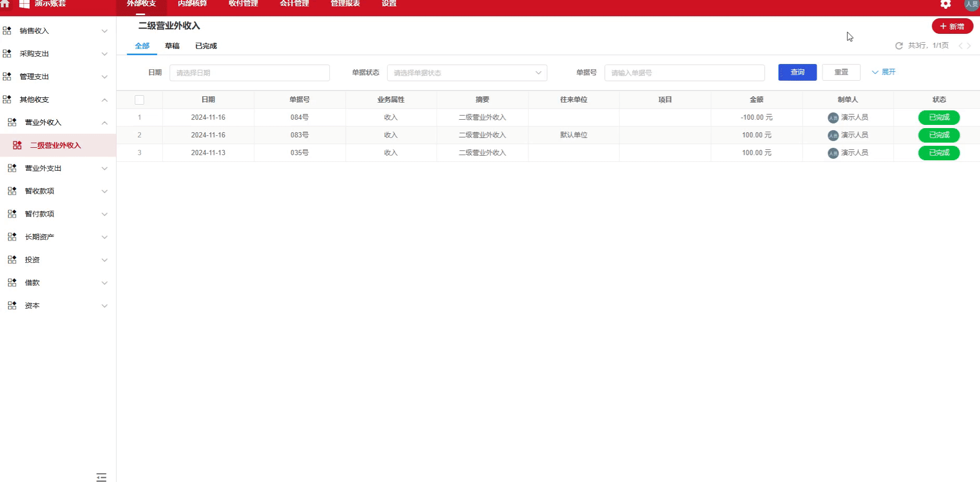The width and height of the screenshot is (980, 482).
Task: Open the grid app switcher beside home icon
Action: 23,4
